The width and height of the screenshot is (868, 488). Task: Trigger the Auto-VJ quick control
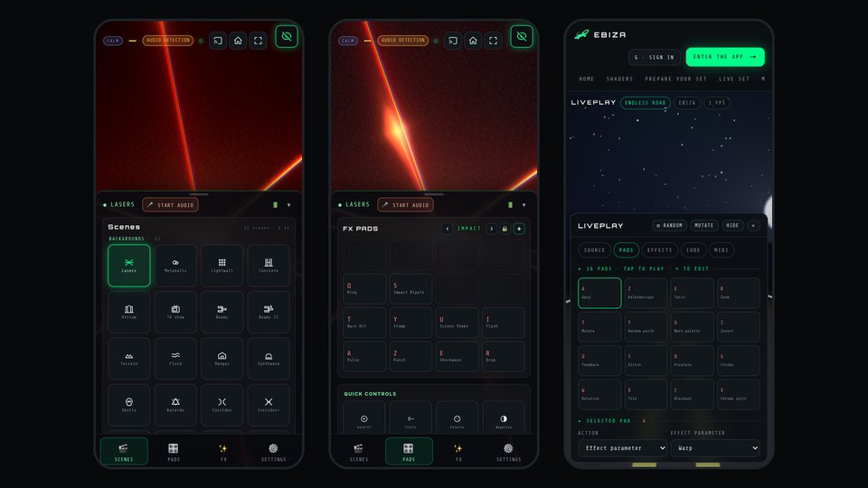[x=363, y=418]
